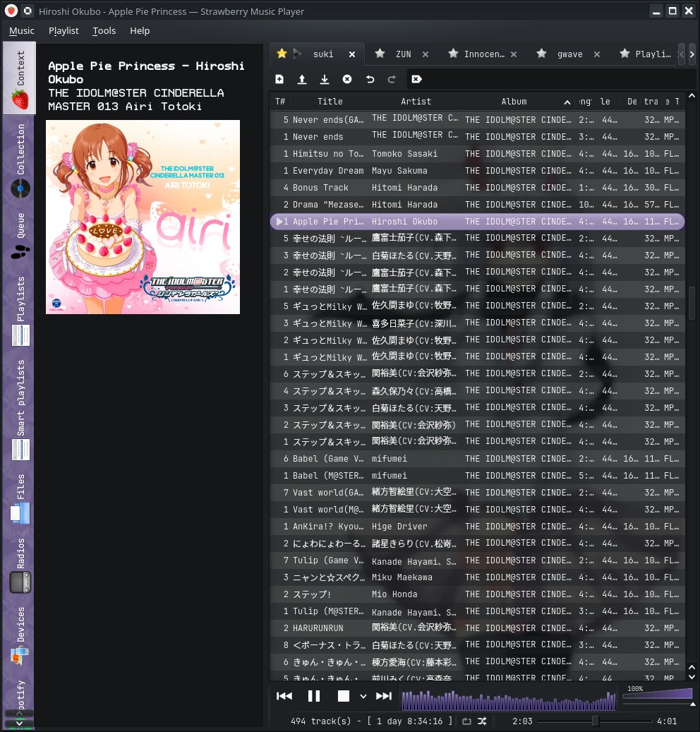Image resolution: width=700 pixels, height=732 pixels.
Task: Toggle favorite star on ZUN tab
Action: pyautogui.click(x=380, y=53)
